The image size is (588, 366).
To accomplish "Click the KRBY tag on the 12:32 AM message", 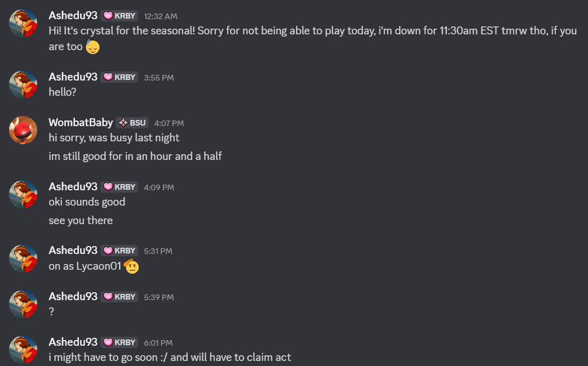I will 120,16.
